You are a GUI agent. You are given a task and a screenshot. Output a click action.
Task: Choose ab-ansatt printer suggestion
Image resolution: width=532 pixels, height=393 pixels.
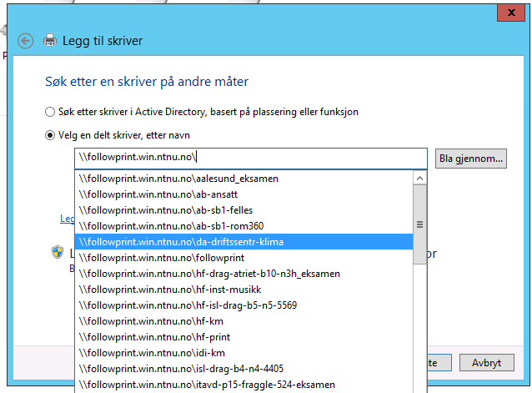coord(243,194)
